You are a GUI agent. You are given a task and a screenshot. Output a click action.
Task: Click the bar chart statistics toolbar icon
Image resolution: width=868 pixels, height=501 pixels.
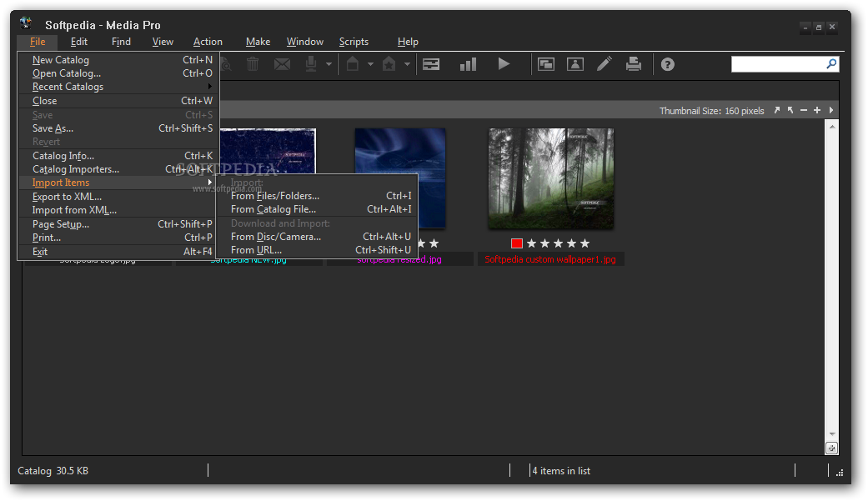coord(469,64)
